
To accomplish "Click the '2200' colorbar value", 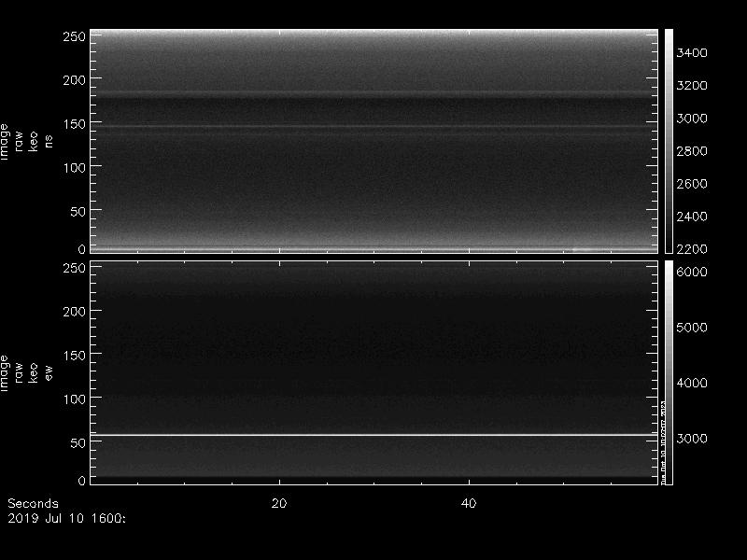I will 692,249.
